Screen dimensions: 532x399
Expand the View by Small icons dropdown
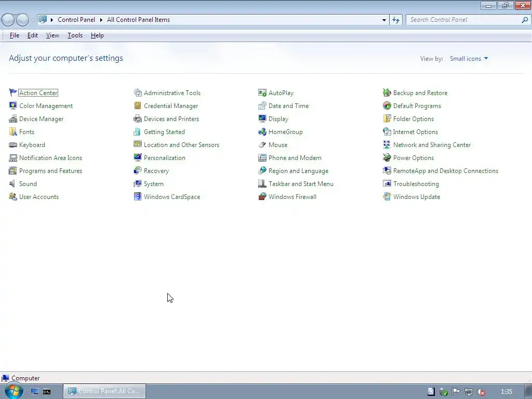click(469, 59)
